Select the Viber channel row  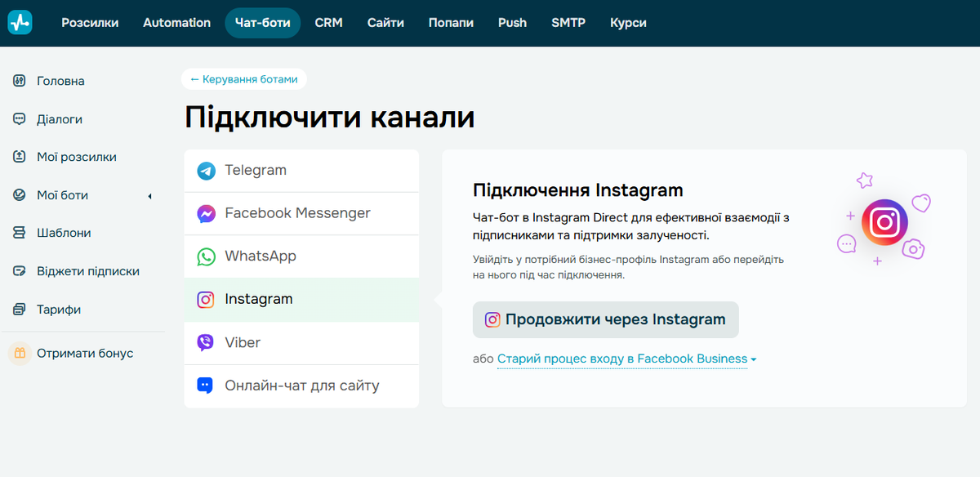click(301, 343)
